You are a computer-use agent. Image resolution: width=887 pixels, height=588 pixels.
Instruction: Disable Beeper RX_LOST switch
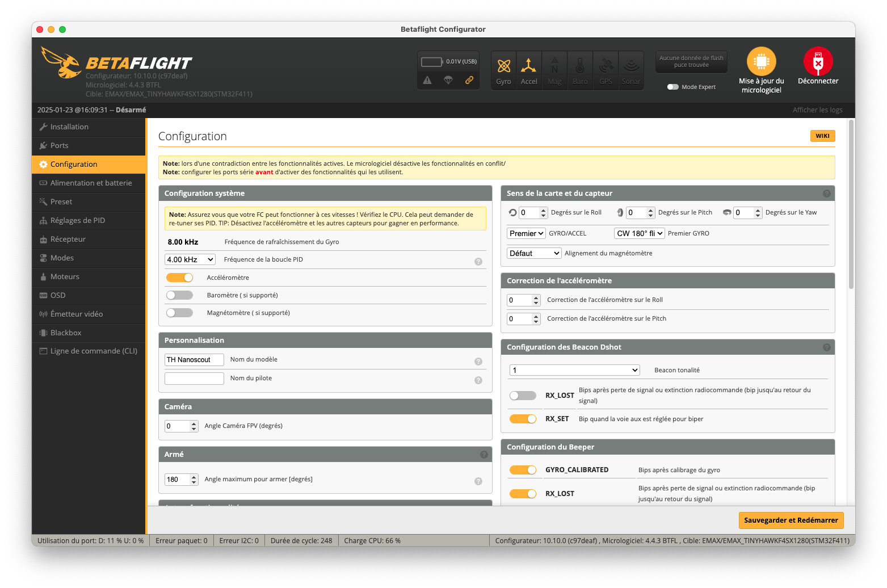tap(523, 494)
